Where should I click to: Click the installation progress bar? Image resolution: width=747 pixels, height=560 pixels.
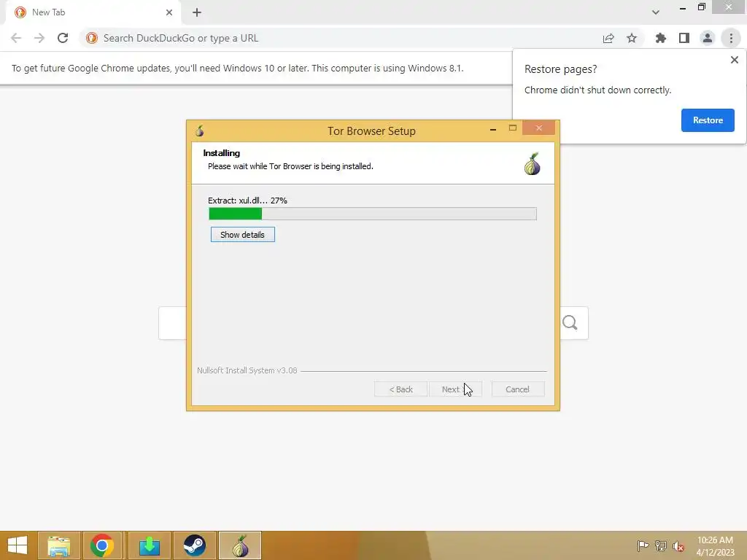(x=373, y=214)
